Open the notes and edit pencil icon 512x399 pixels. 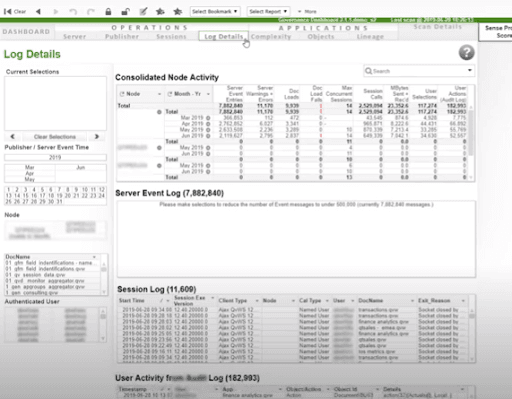click(143, 12)
